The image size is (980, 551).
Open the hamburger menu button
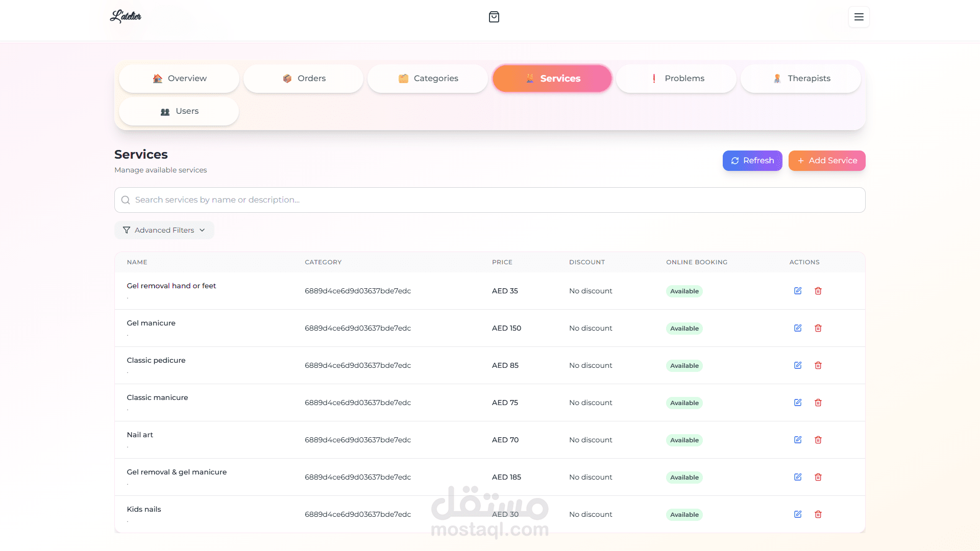coord(859,17)
